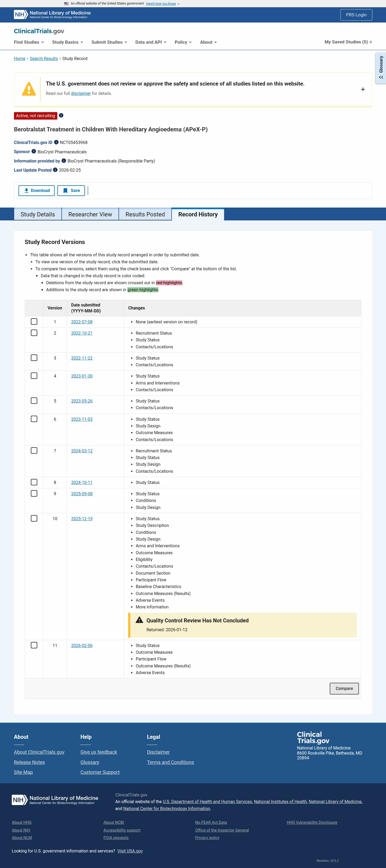Click the ClinicalTrials.gov header logo
386x868 pixels.
[39, 31]
